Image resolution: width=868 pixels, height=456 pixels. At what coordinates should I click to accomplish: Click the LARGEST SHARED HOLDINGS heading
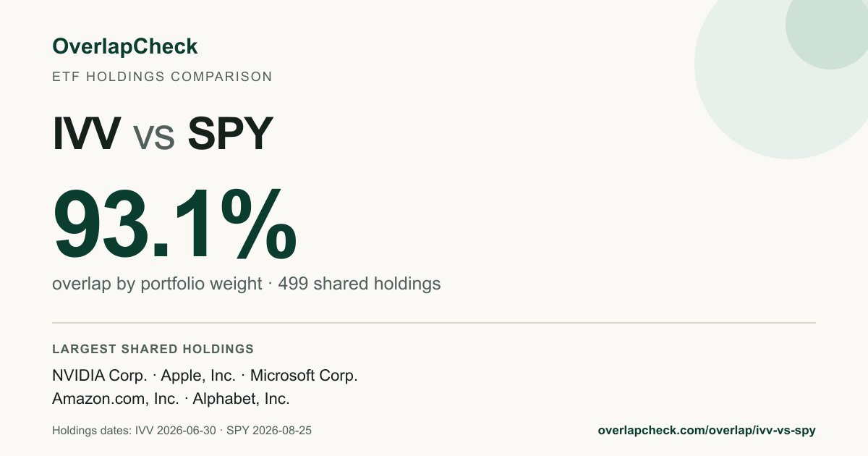tap(153, 349)
